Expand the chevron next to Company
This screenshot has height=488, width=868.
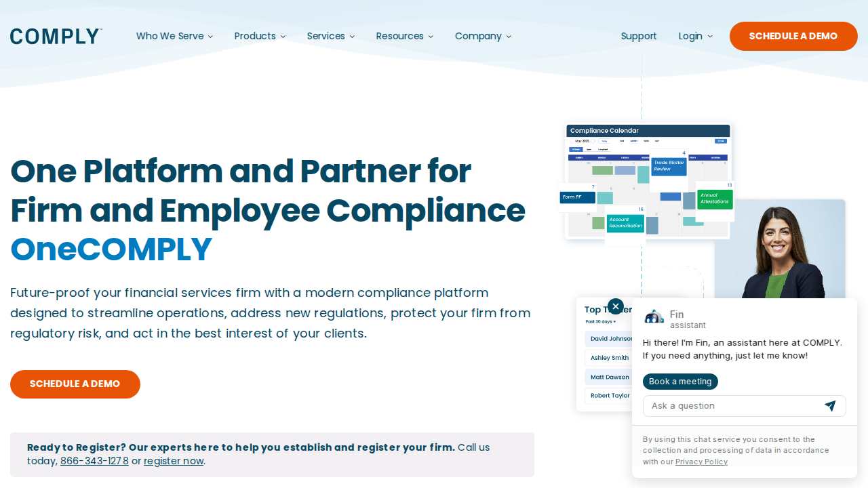(509, 37)
